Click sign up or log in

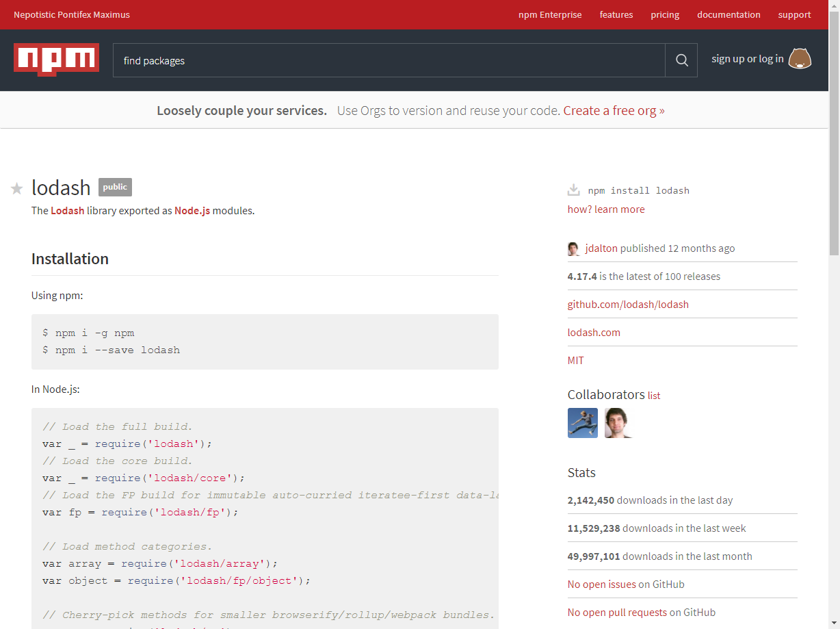[748, 59]
